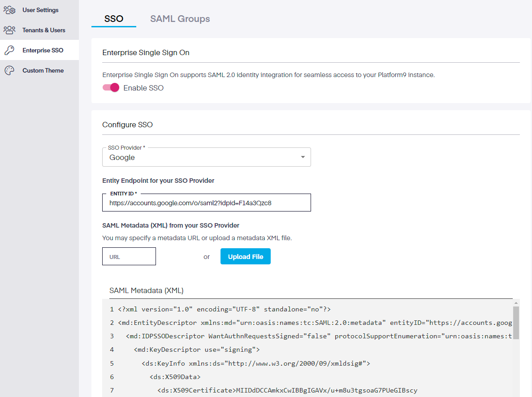Click into the Entity ID field
The height and width of the screenshot is (397, 532).
(x=206, y=203)
